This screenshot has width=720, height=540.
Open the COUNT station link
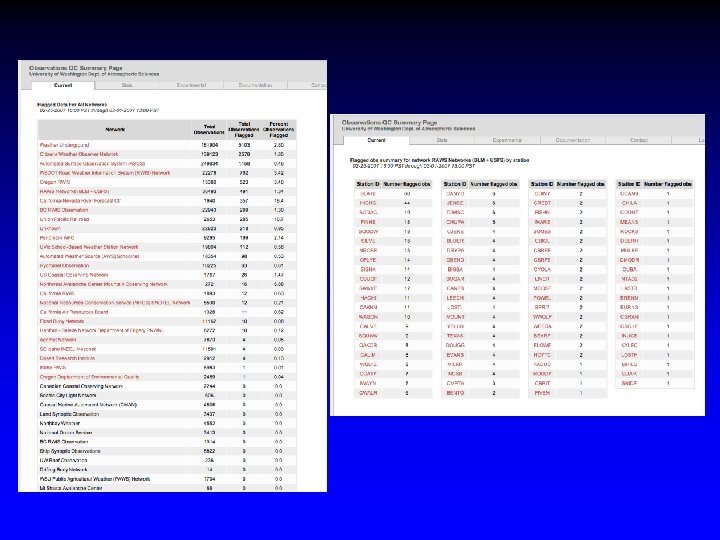pos(630,213)
